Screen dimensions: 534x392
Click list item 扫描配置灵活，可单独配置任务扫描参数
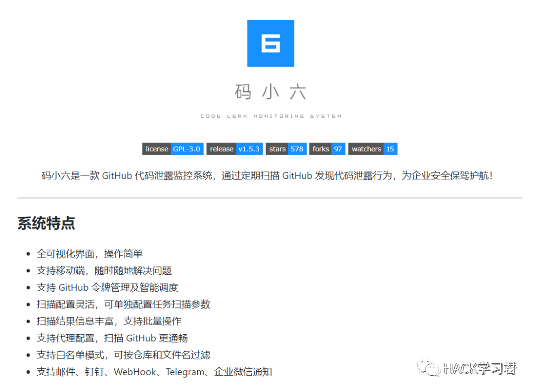tap(123, 305)
